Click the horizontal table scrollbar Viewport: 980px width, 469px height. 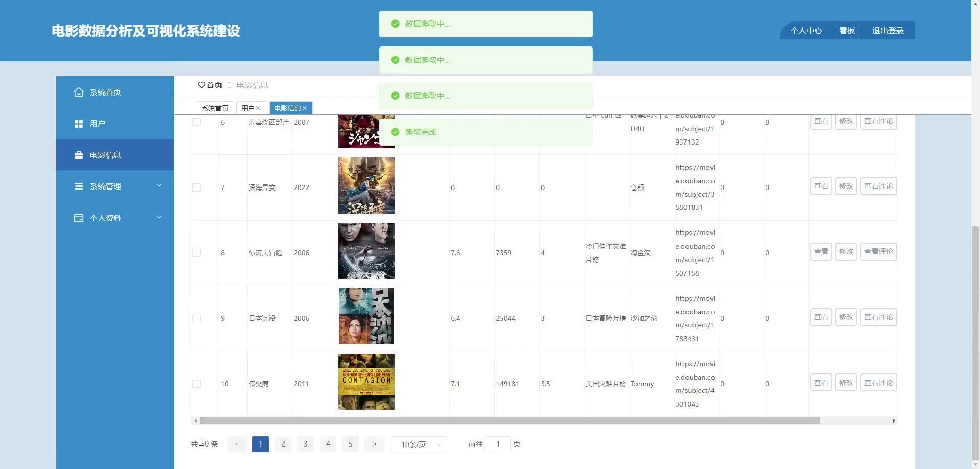click(509, 421)
